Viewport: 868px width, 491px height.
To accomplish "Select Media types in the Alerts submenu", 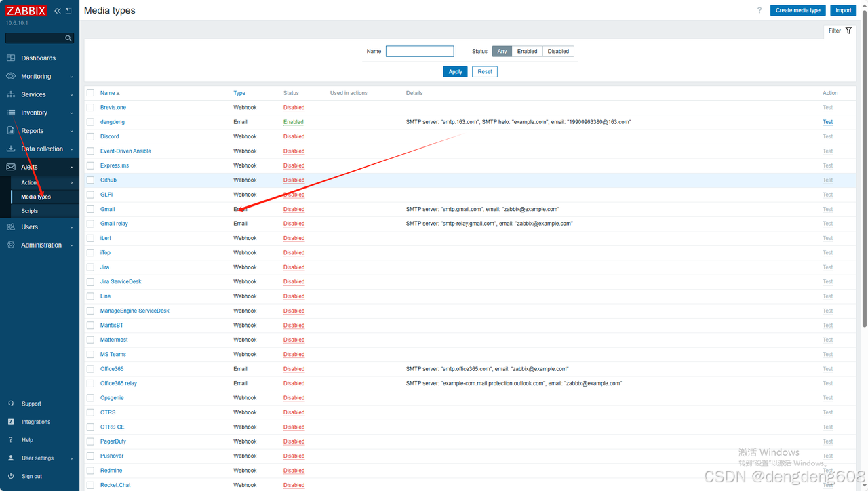I will 45,197.
